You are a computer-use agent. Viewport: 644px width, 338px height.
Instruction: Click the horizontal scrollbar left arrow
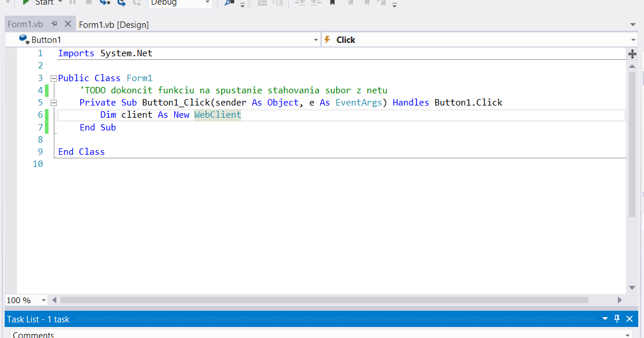click(x=54, y=300)
